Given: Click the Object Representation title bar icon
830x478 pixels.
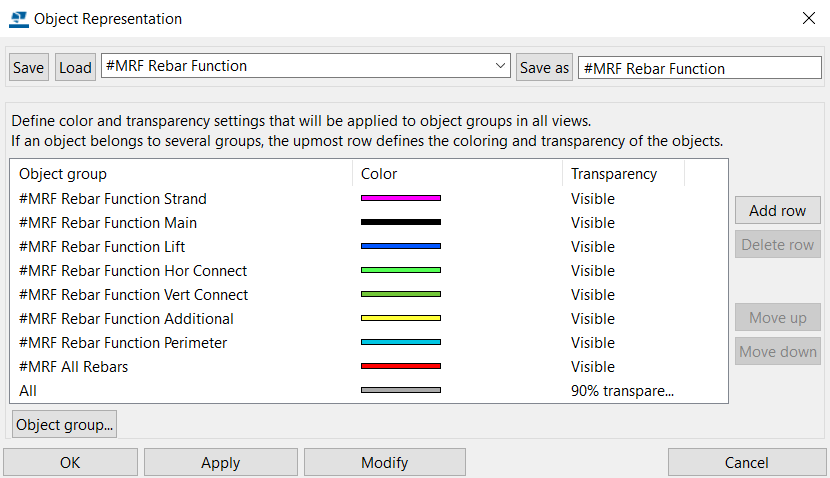Looking at the screenshot, I should 19,19.
